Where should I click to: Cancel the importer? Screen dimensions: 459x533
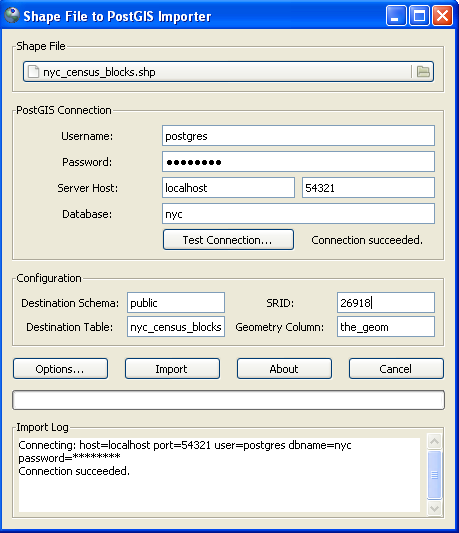coord(396,369)
